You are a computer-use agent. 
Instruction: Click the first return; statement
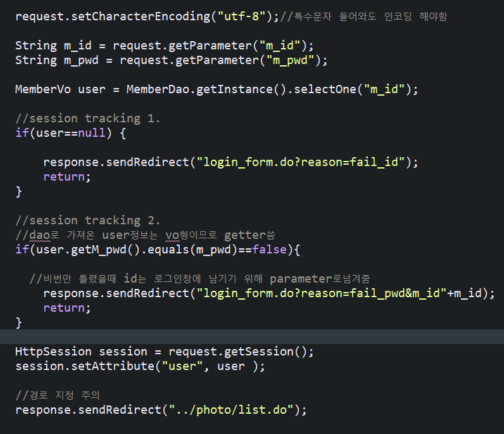pos(67,177)
